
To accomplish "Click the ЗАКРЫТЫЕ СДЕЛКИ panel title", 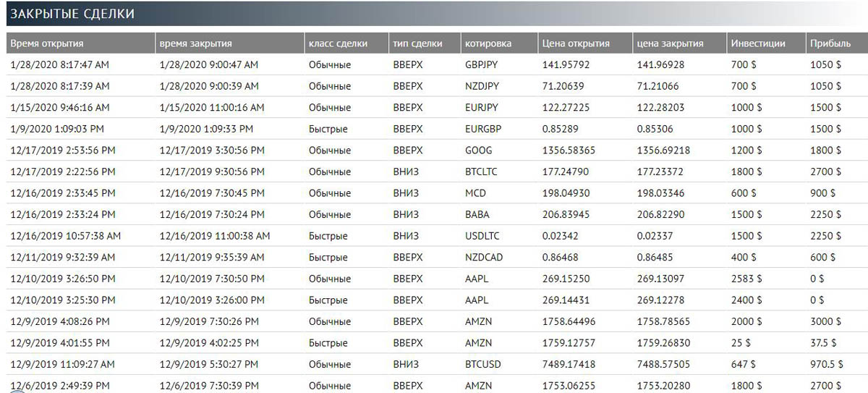I will pyautogui.click(x=72, y=14).
